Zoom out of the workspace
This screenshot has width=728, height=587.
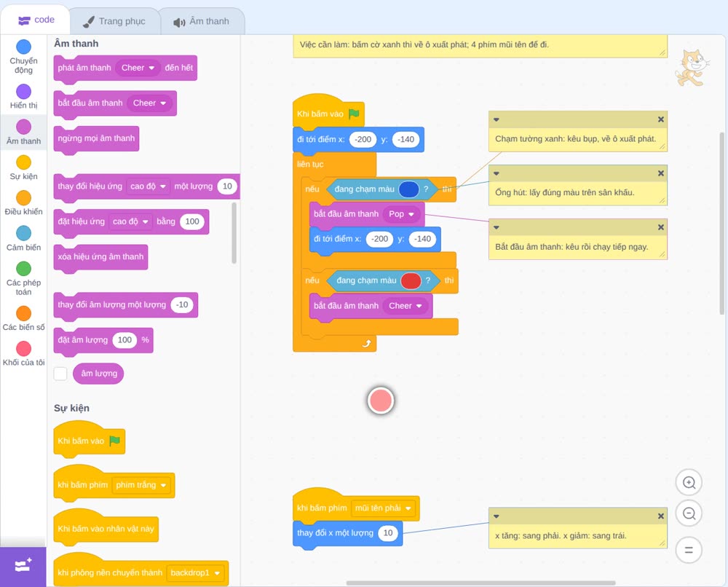click(689, 513)
